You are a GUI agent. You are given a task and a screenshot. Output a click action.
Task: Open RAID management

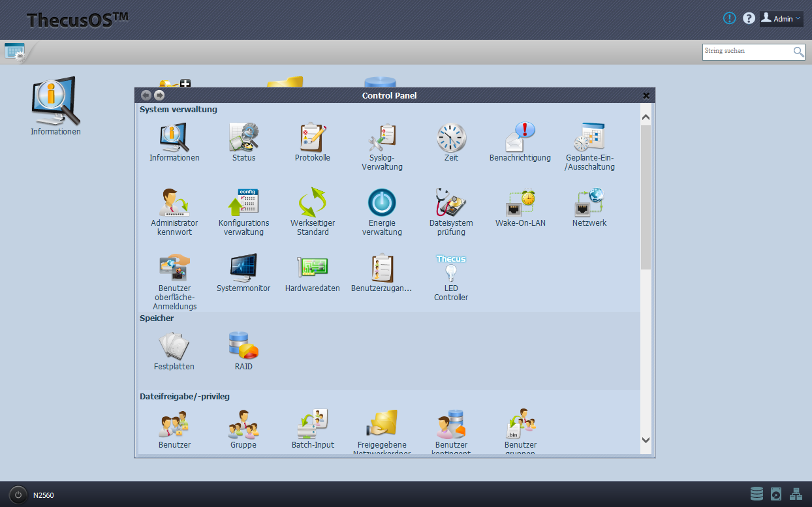[x=243, y=351]
